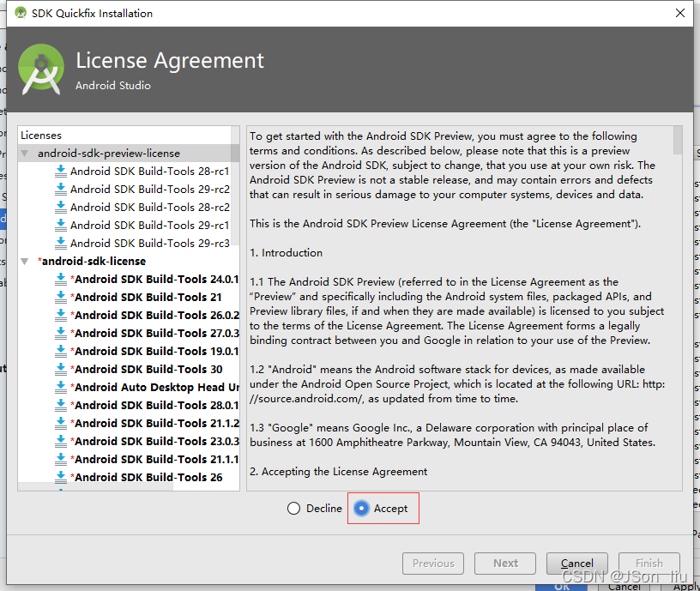Click download icon for Build-Tools 29-rc2
700x591 pixels.
coord(60,190)
